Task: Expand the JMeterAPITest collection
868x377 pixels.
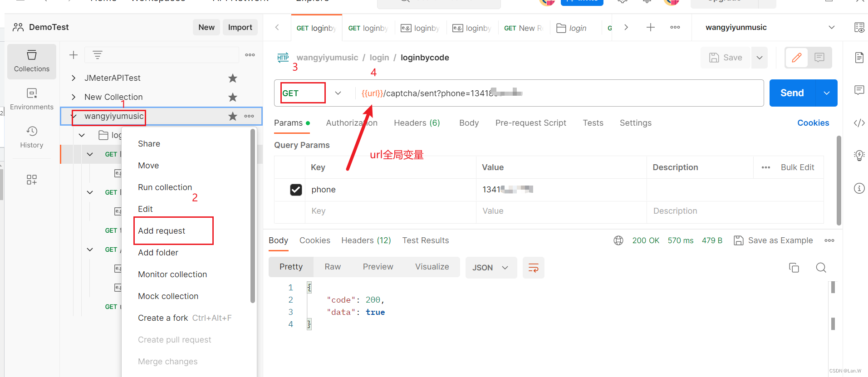Action: tap(74, 78)
